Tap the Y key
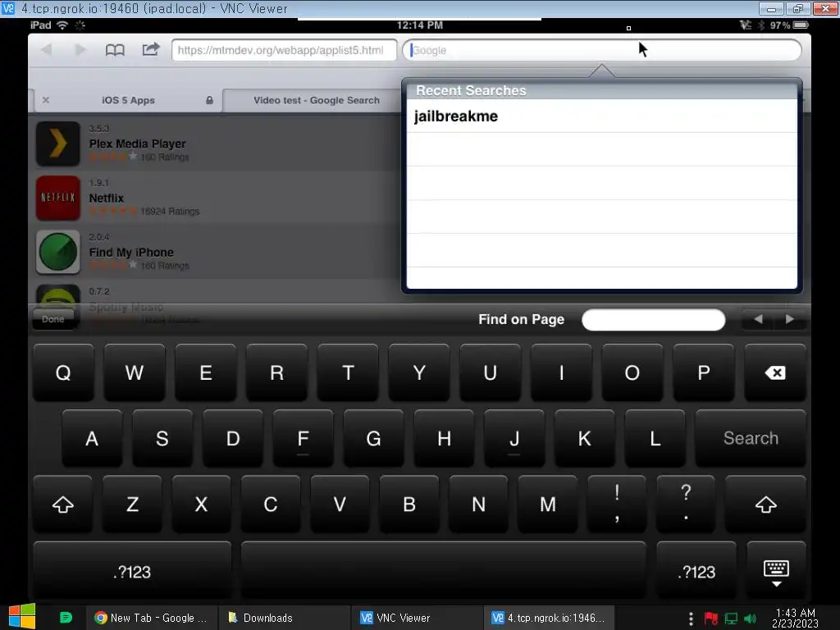Screen dimensions: 840x630 (x=419, y=373)
